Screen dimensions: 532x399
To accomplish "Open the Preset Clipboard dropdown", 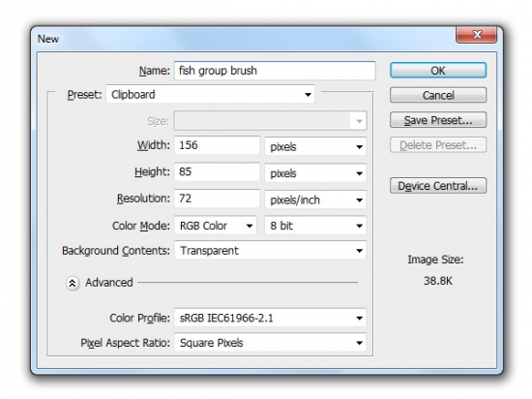I will click(211, 94).
